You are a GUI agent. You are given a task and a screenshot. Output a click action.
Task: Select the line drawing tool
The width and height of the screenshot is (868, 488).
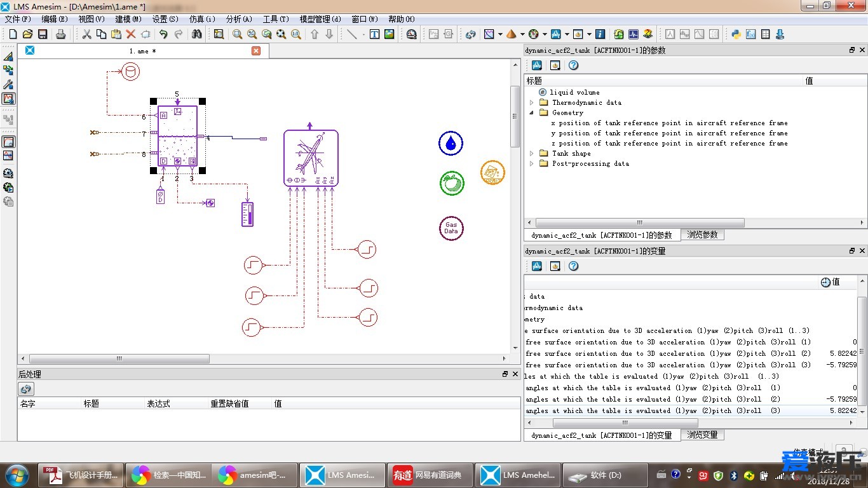tap(351, 34)
